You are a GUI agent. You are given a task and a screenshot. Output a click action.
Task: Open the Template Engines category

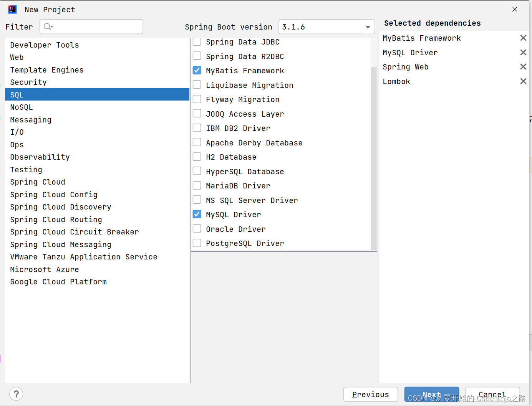[97, 70]
